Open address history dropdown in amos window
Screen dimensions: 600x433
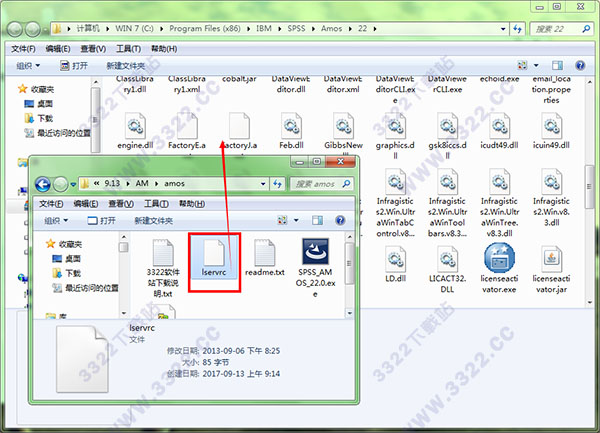tap(263, 184)
